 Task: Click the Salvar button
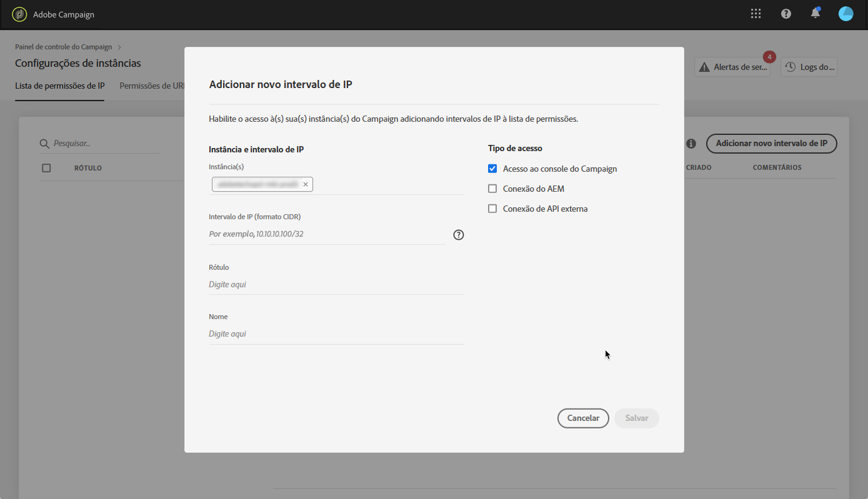[637, 418]
